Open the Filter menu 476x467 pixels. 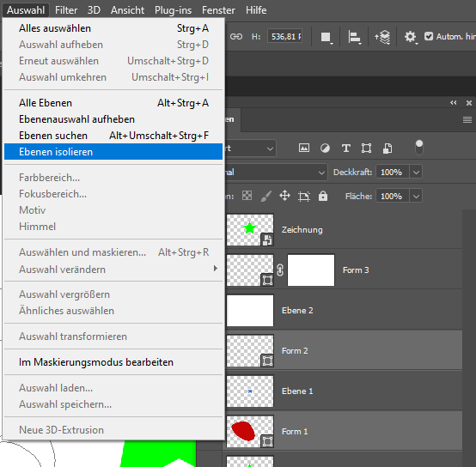[66, 10]
